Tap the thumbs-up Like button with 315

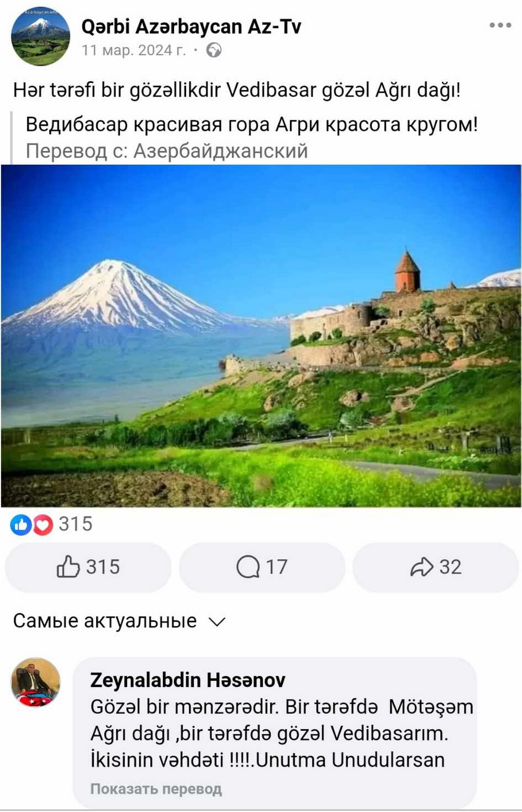coord(88,567)
